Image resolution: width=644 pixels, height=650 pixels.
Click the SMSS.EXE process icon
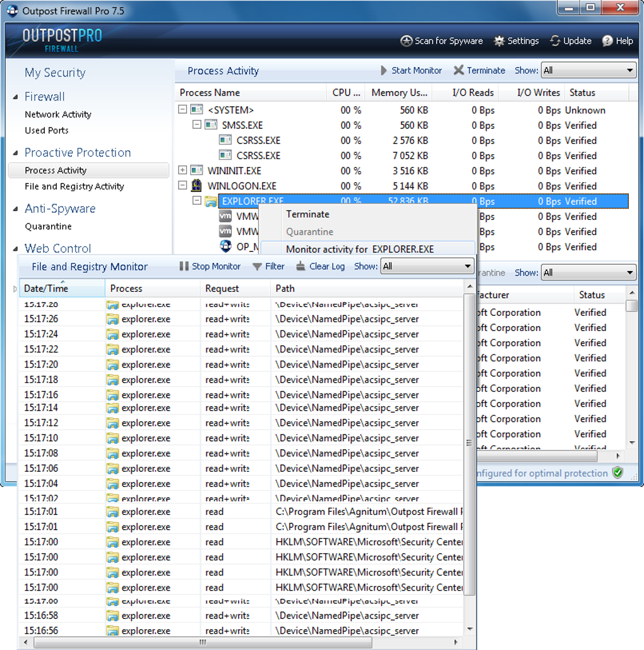(211, 125)
